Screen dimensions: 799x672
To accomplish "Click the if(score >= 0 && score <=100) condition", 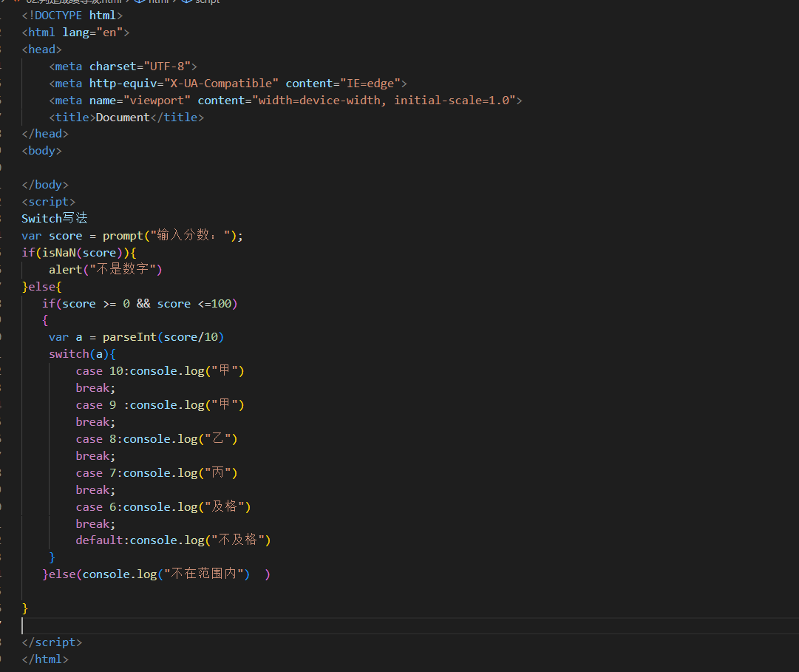I will pyautogui.click(x=140, y=304).
